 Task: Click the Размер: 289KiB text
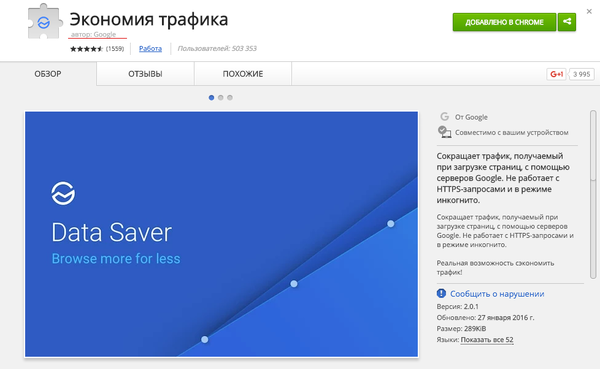point(461,328)
